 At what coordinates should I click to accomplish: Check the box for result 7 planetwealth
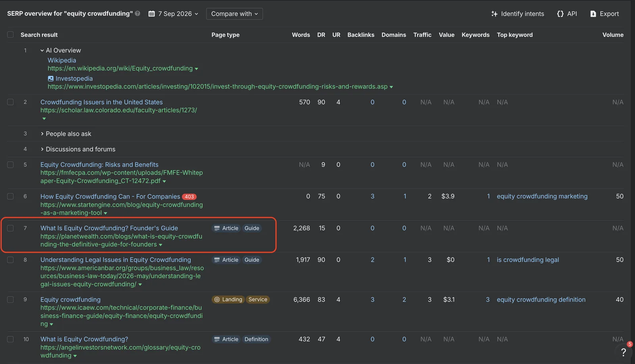click(10, 228)
